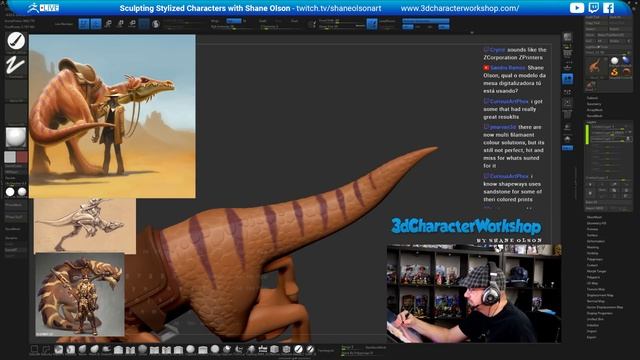The image size is (640, 360).
Task: Open the material sphere picker on left shelf
Action: [16, 137]
